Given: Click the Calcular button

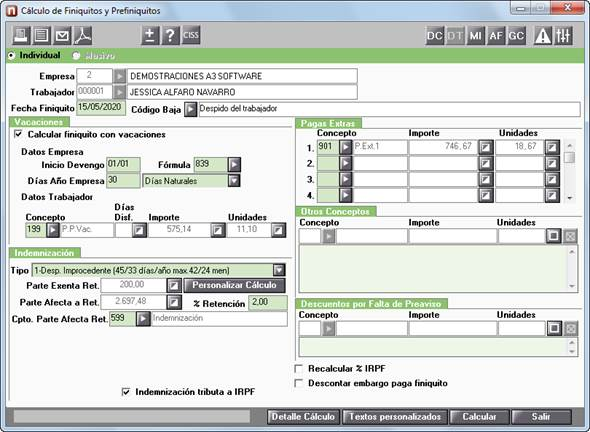Looking at the screenshot, I should point(479,417).
